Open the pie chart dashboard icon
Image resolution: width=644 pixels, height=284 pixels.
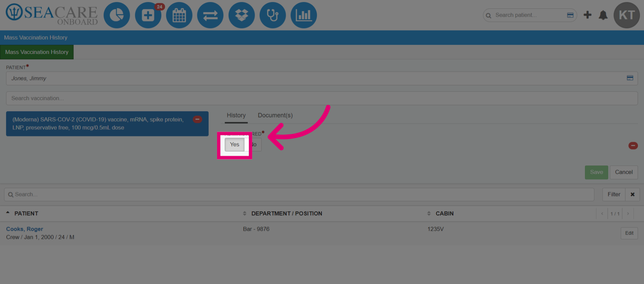coord(117,15)
